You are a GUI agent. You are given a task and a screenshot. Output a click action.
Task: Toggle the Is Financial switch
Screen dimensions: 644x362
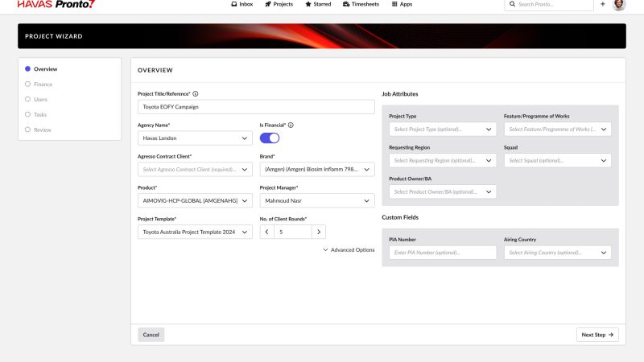tap(270, 138)
